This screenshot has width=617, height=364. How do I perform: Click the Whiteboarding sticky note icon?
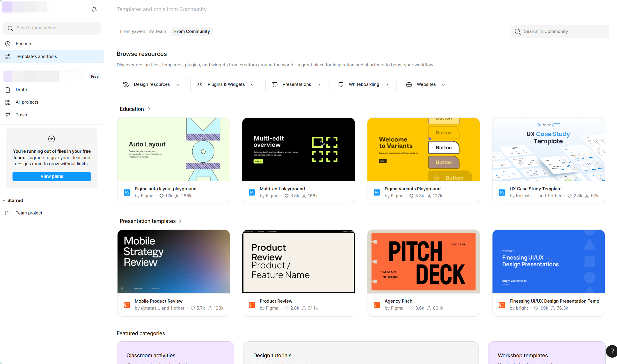click(x=341, y=85)
